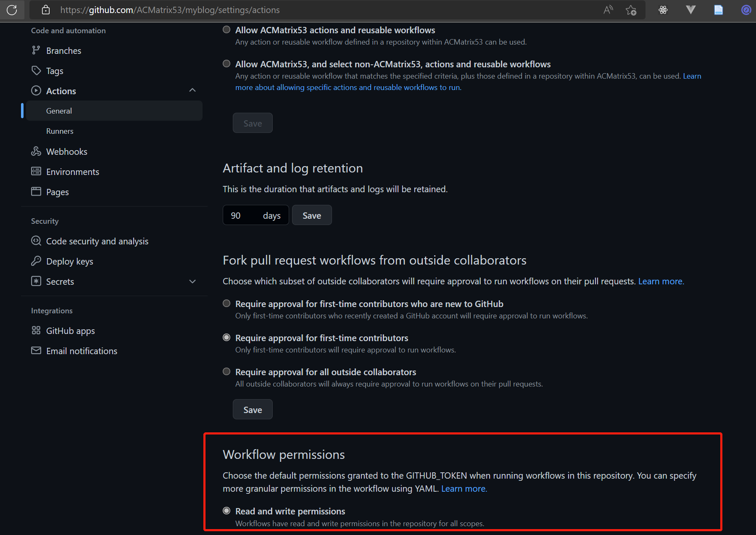This screenshot has height=535, width=756.
Task: Select Allow ACMatrix53 and select non-ACMatrix53 actions
Action: (227, 64)
